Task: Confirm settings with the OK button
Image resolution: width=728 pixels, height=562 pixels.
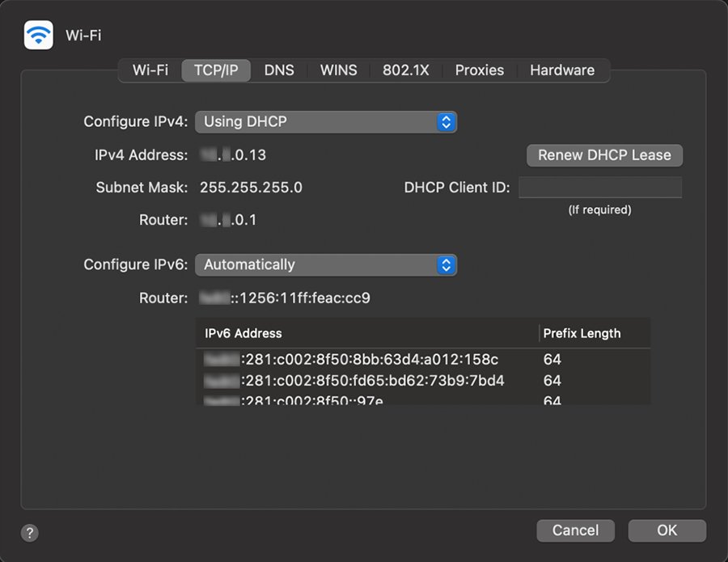Action: click(667, 530)
